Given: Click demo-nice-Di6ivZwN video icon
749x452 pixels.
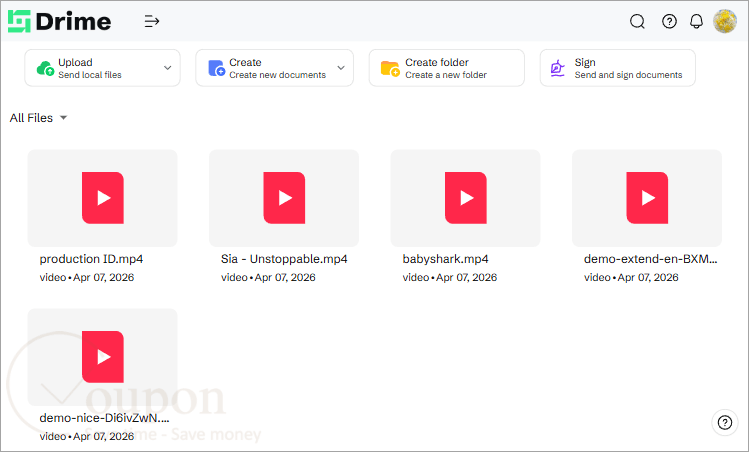Looking at the screenshot, I should coord(103,357).
